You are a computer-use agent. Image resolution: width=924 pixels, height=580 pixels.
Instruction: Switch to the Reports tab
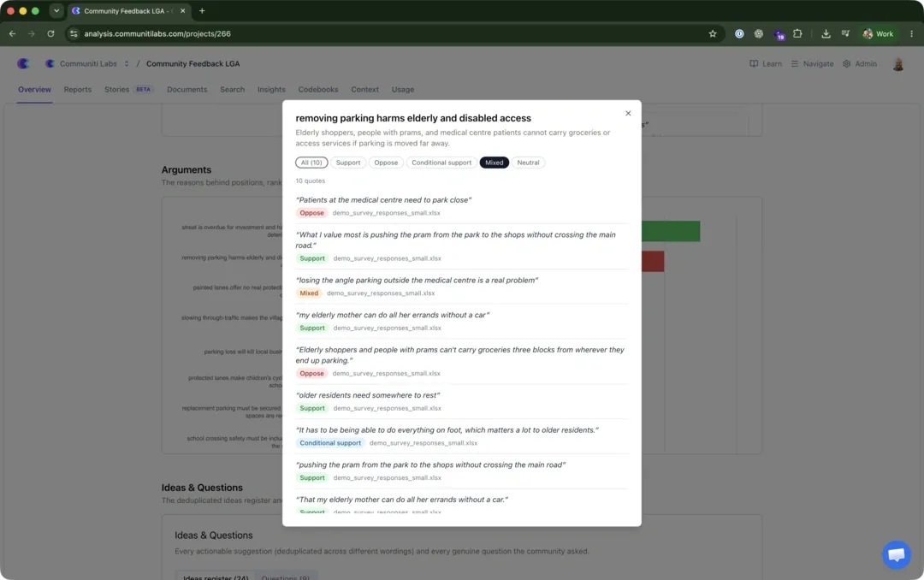pyautogui.click(x=78, y=90)
